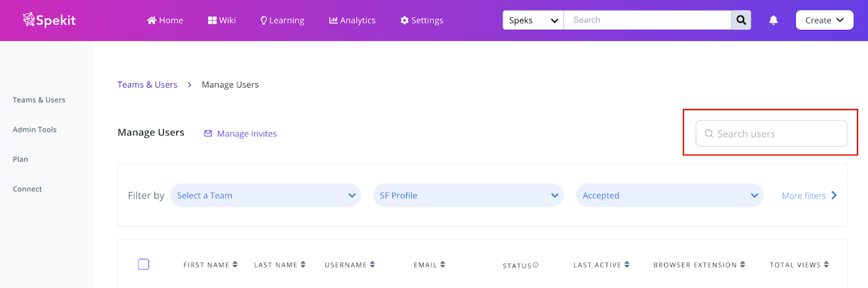Select Plan in sidebar
This screenshot has height=288, width=868.
(21, 159)
